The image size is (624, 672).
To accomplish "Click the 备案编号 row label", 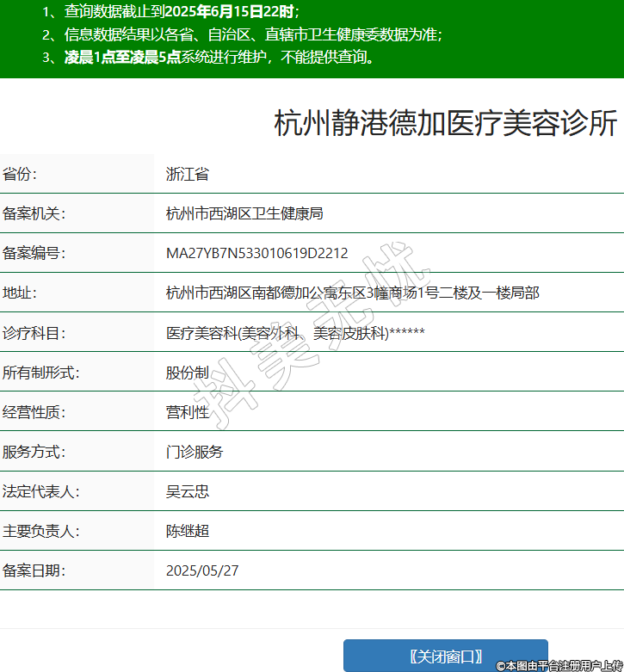I will [x=34, y=253].
